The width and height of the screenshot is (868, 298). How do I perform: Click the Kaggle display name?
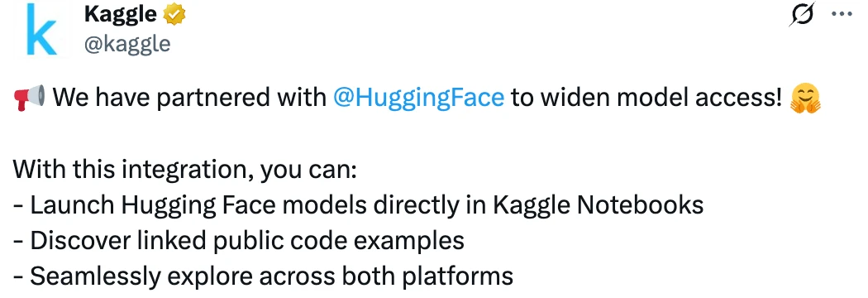pos(120,14)
